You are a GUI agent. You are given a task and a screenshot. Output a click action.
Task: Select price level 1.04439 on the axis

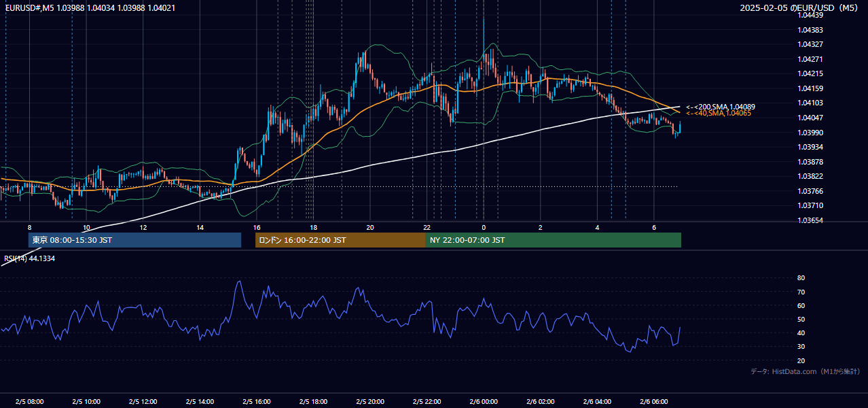[810, 15]
